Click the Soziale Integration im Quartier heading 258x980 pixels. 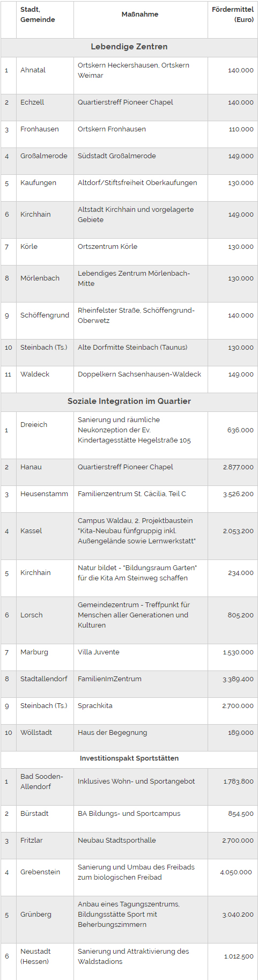[129, 401]
